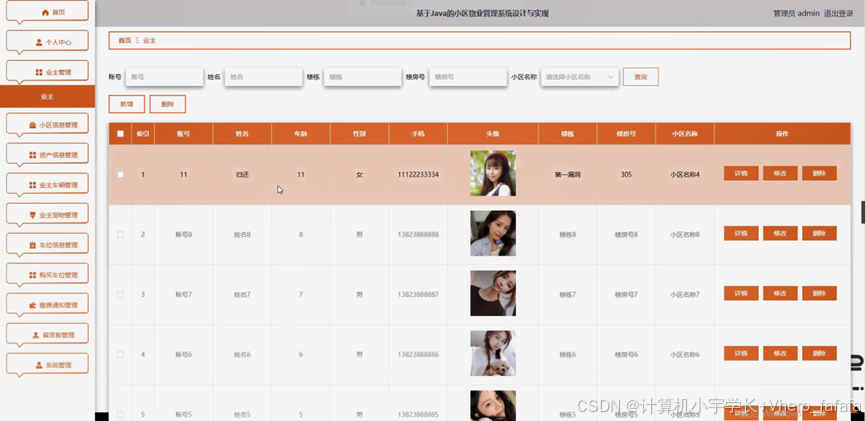
Task: Click phone number 11122233334
Action: coord(418,174)
